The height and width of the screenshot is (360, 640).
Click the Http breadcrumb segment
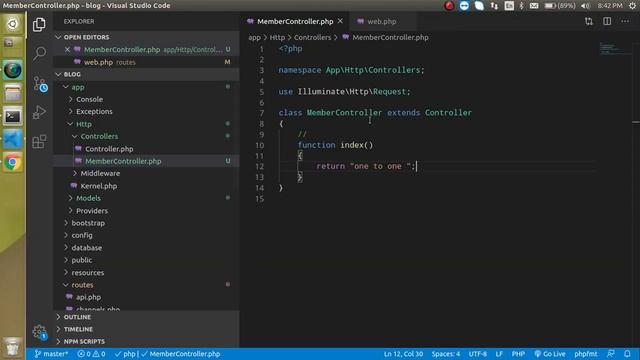point(277,37)
